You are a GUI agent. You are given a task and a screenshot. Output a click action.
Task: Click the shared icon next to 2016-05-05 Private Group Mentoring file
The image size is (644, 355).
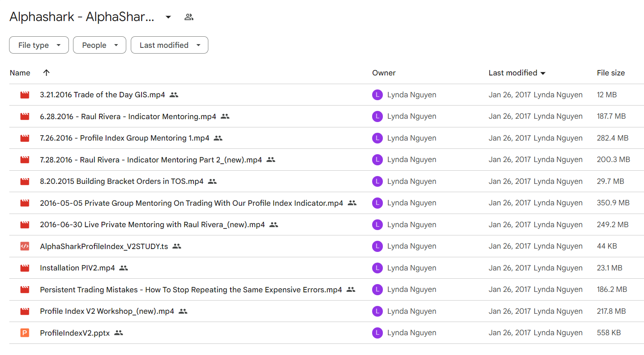pyautogui.click(x=352, y=203)
